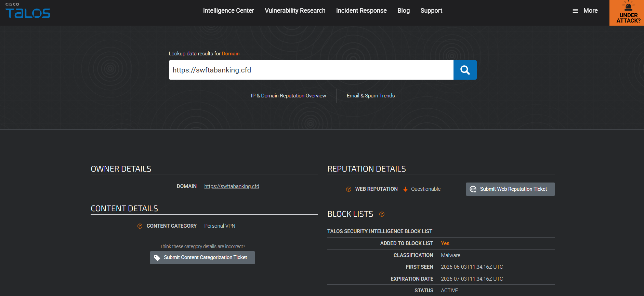Click the Under Attack? button text
Image resolution: width=644 pixels, height=296 pixels.
click(x=629, y=18)
